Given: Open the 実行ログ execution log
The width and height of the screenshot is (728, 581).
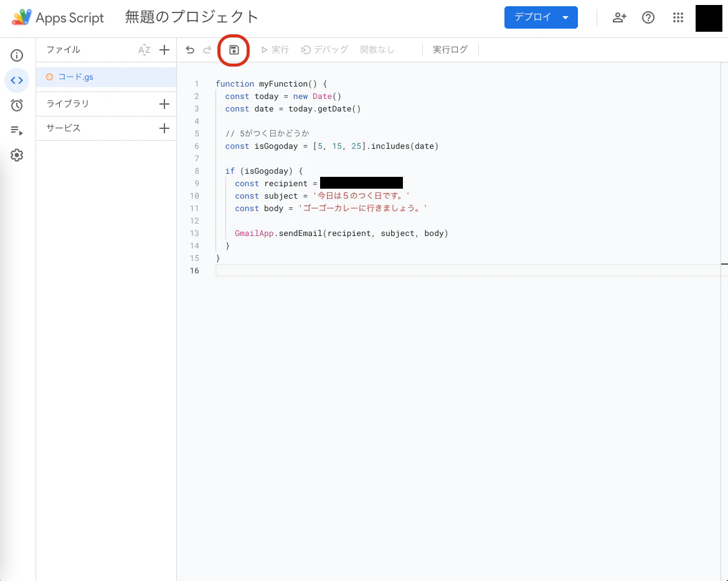Looking at the screenshot, I should [x=450, y=50].
